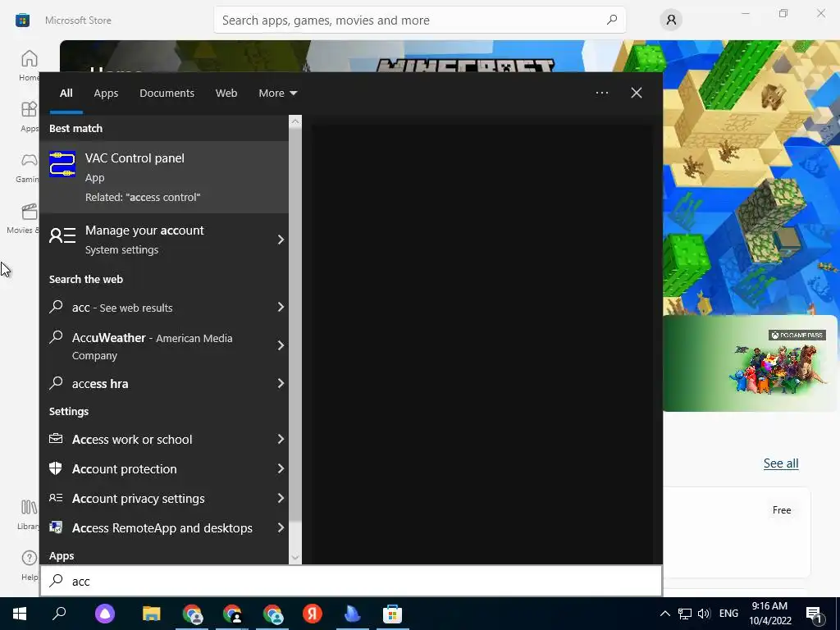This screenshot has width=840, height=630.
Task: Click 'access hra' web suggestion text
Action: point(100,384)
